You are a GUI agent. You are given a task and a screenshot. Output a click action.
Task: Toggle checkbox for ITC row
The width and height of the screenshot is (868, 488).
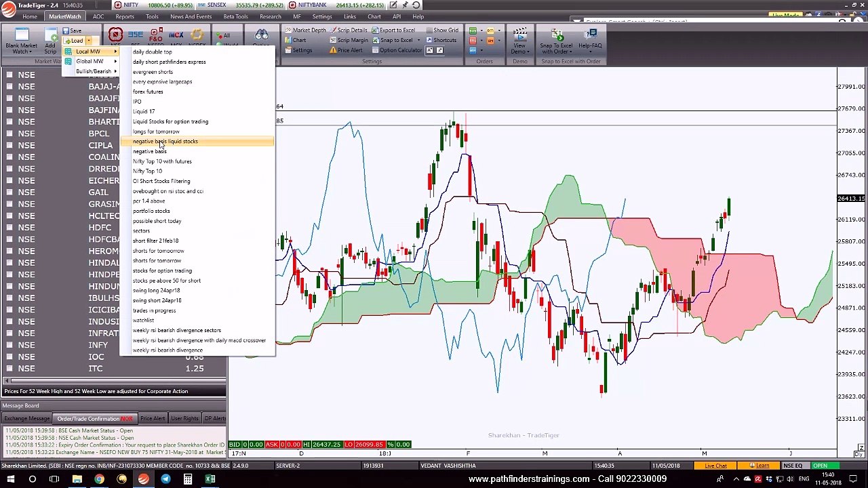[9, 368]
